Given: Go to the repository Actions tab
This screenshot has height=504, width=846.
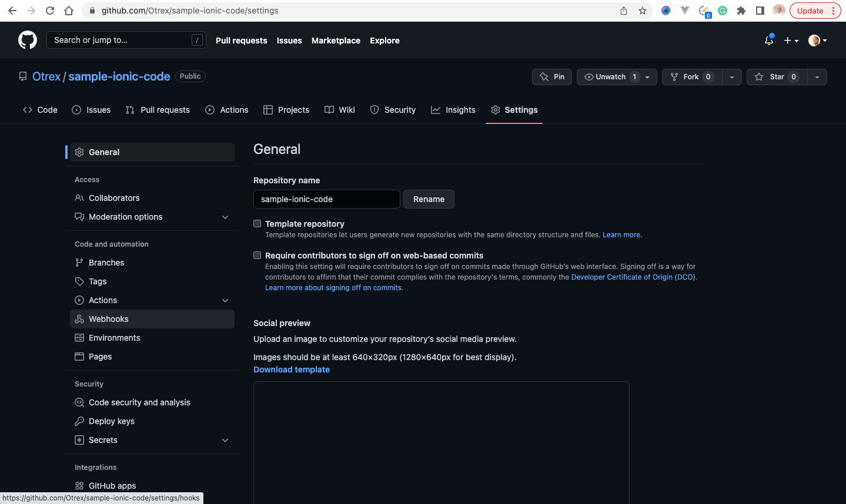Looking at the screenshot, I should coord(227,110).
